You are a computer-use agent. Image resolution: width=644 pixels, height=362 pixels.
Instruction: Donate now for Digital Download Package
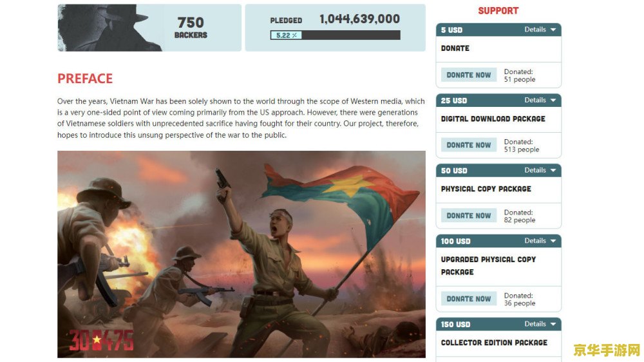click(469, 145)
